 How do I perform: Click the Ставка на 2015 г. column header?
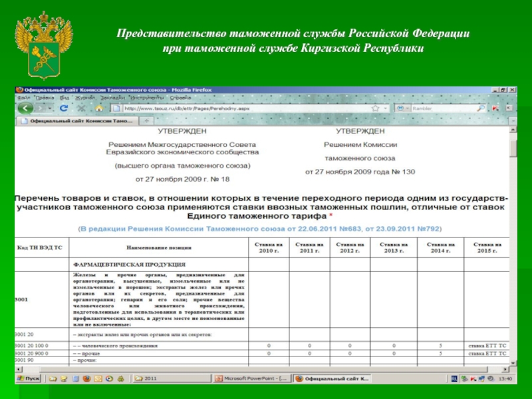487,247
